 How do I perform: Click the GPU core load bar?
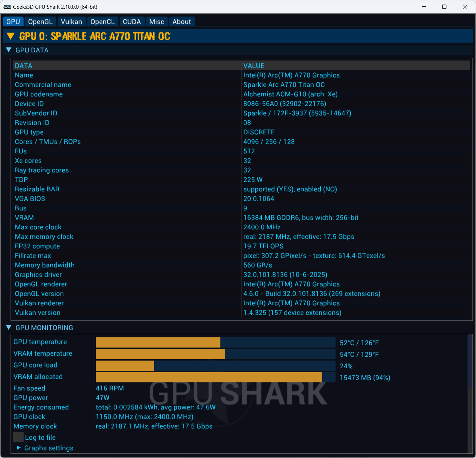(x=215, y=365)
